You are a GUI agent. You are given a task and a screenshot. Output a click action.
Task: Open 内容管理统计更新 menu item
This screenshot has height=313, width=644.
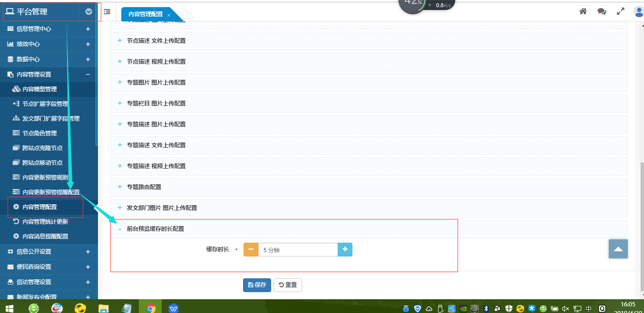pos(49,222)
